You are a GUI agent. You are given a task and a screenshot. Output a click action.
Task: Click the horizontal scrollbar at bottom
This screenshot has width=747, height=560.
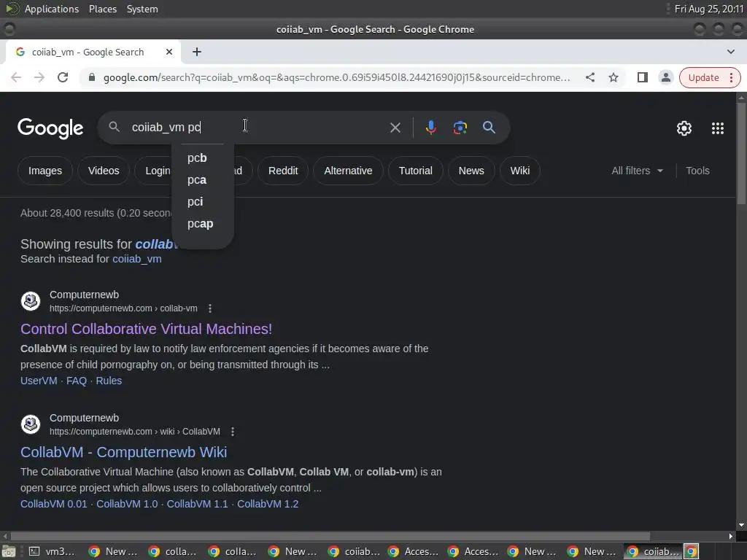(x=330, y=536)
